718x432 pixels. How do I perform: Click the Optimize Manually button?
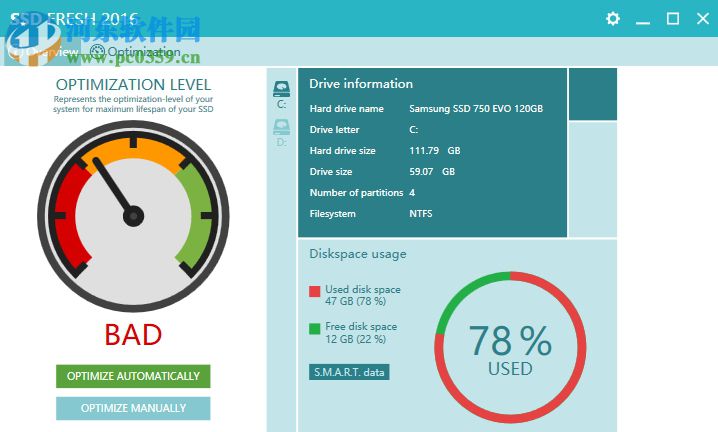pos(133,408)
